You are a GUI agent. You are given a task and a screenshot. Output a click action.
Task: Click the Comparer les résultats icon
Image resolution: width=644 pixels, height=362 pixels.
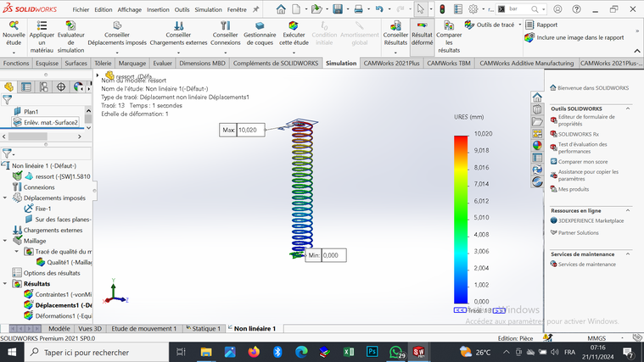point(449,26)
